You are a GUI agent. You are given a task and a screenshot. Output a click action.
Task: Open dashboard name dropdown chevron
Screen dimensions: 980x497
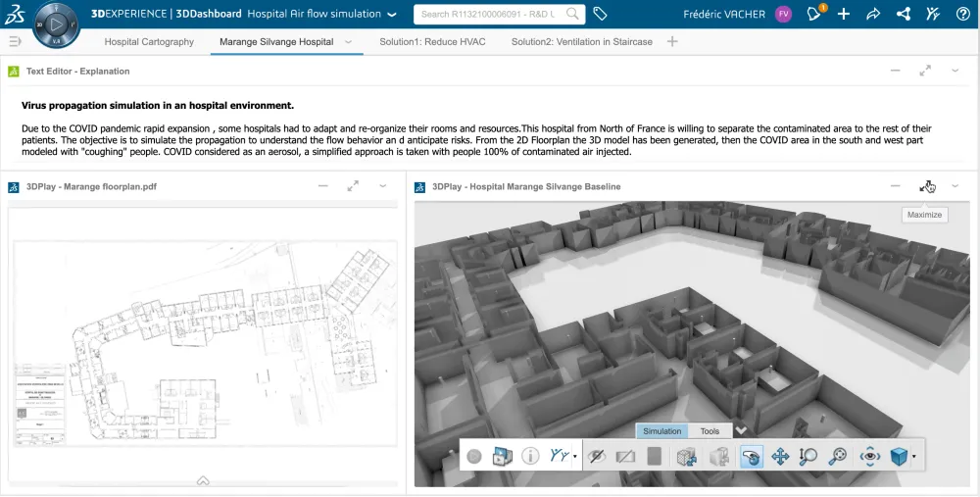(x=392, y=15)
